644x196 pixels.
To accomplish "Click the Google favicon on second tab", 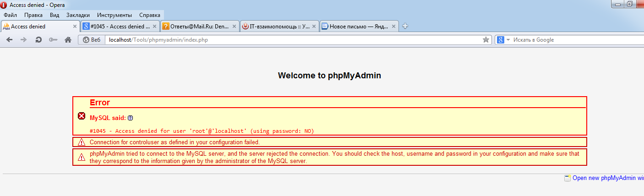I will click(86, 27).
